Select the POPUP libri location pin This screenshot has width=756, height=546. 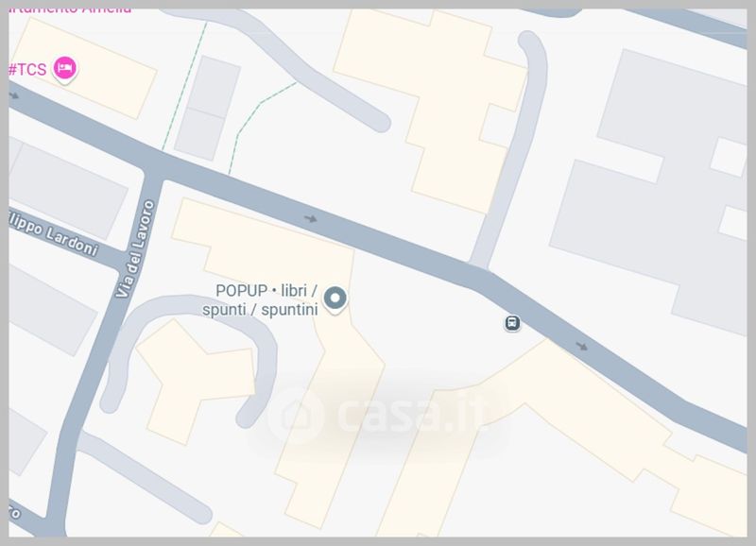pos(335,299)
